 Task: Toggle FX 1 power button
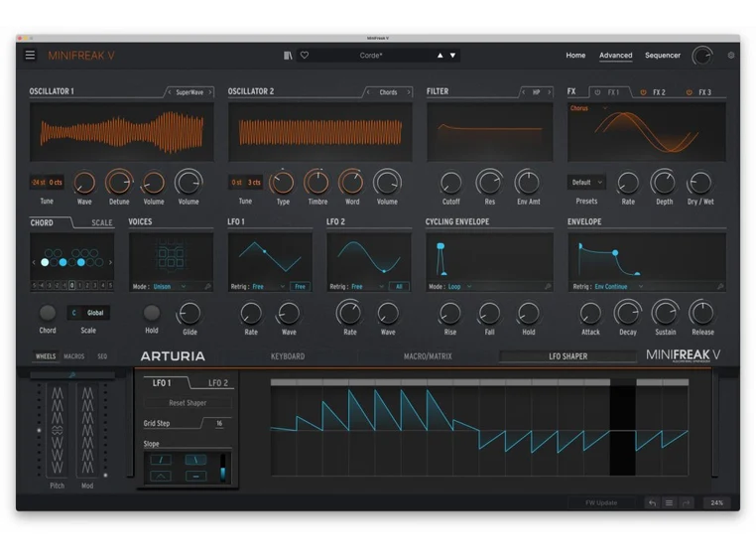click(x=597, y=92)
